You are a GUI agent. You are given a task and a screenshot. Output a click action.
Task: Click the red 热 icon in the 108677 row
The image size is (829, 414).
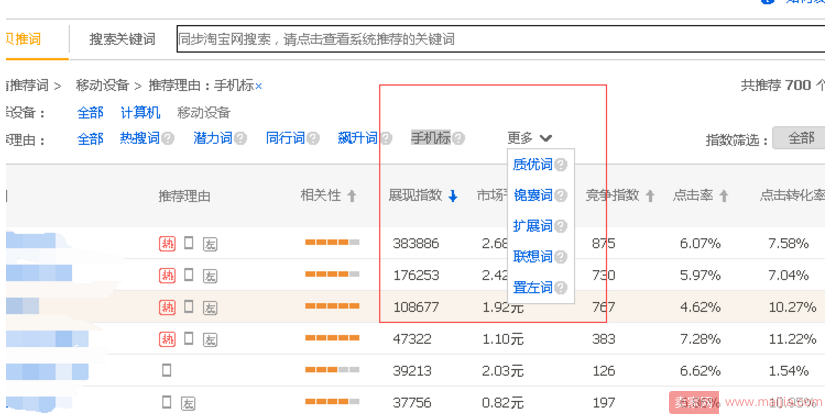(167, 307)
